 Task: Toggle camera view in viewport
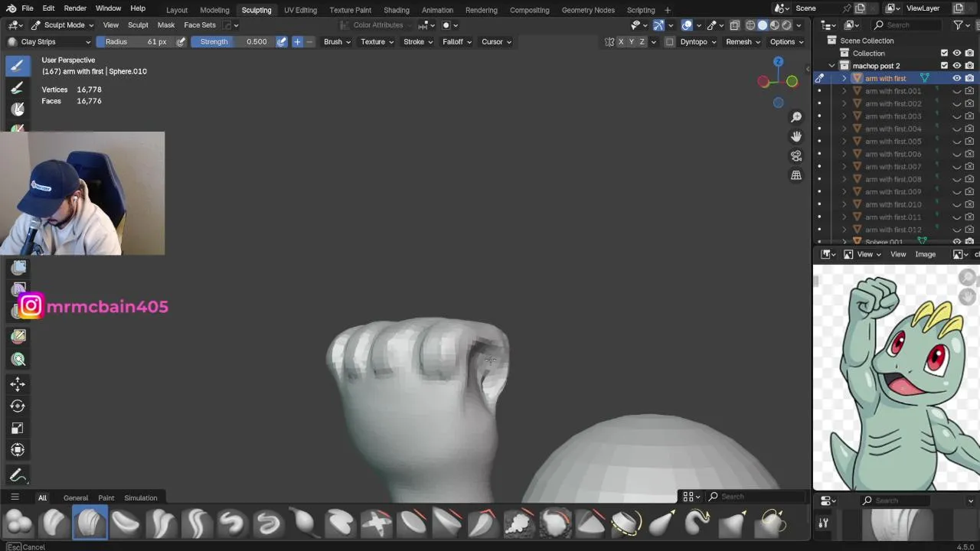(x=796, y=155)
